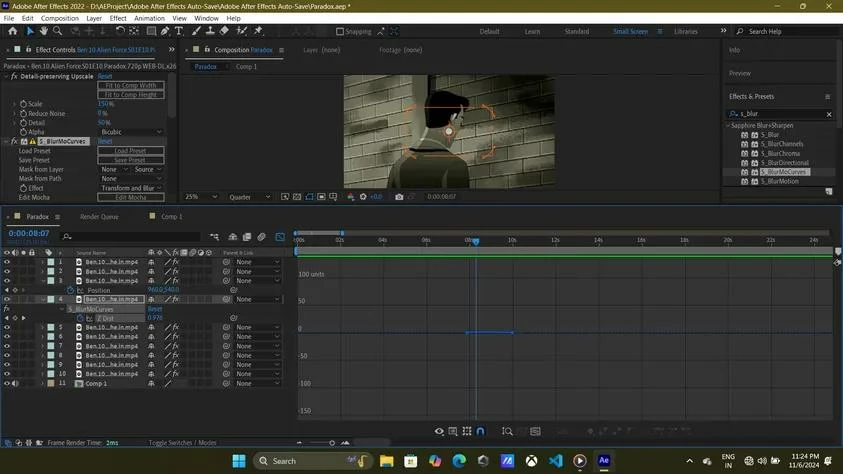Open Microsoft Edge from taskbar
The width and height of the screenshot is (843, 474).
point(459,461)
